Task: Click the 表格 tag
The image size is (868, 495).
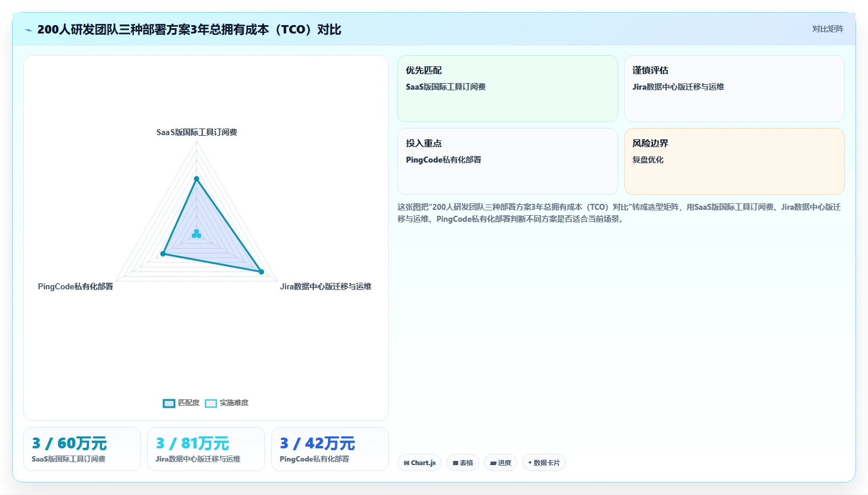Action: click(x=462, y=463)
